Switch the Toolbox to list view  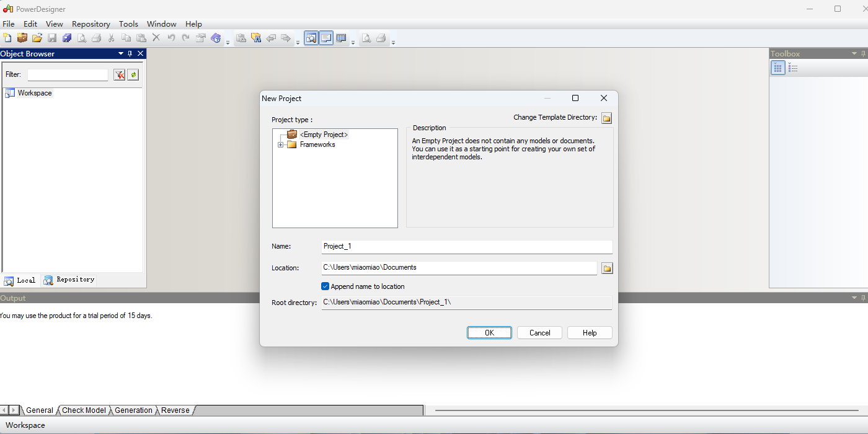pos(793,68)
